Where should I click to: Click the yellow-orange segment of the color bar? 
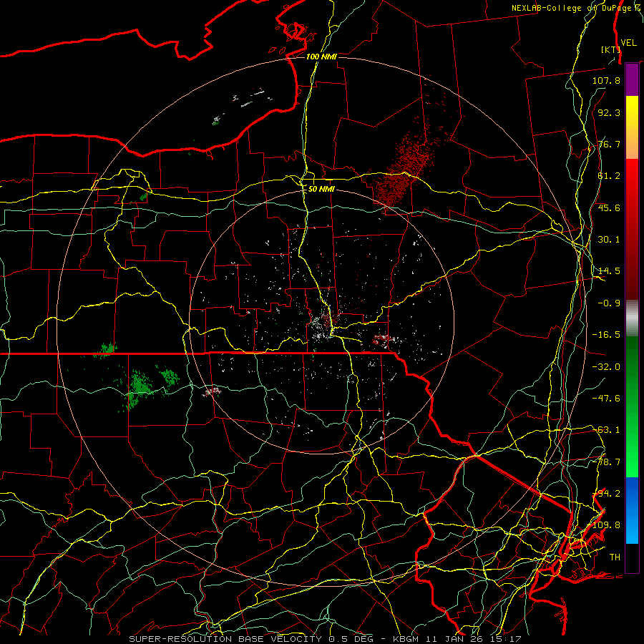point(632,127)
